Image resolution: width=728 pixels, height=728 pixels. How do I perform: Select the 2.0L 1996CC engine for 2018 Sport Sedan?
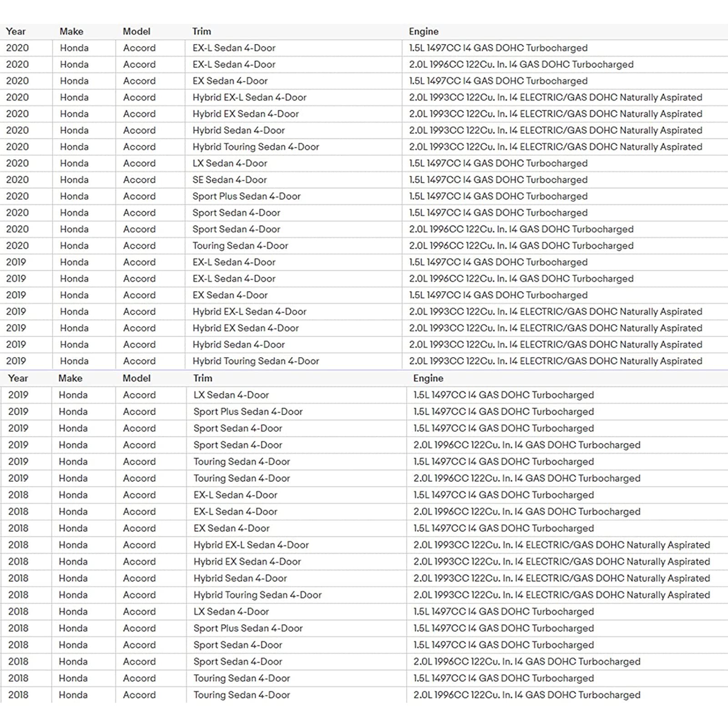[x=567, y=662]
